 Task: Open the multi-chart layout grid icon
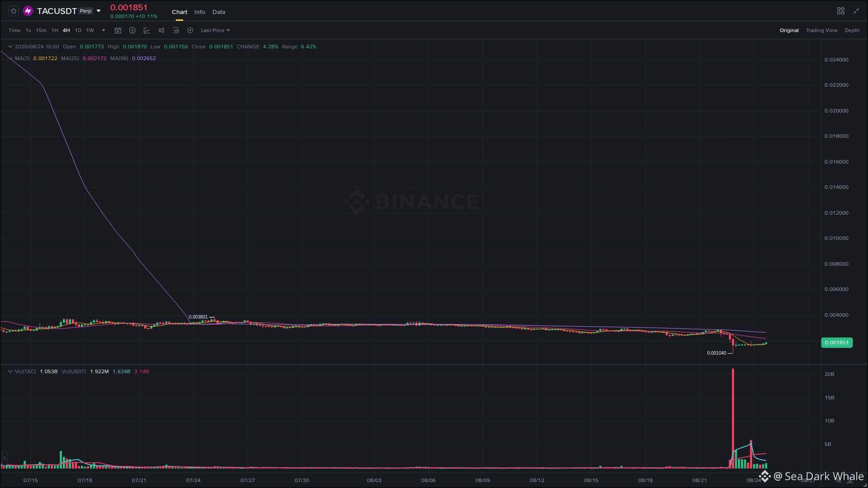point(841,11)
